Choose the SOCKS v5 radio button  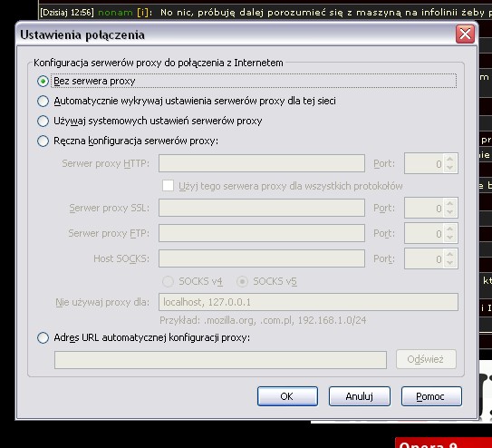coord(242,281)
